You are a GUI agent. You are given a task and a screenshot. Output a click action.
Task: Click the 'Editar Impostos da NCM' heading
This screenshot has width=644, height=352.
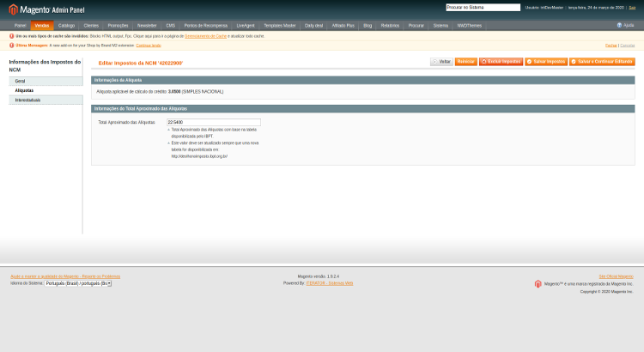141,64
